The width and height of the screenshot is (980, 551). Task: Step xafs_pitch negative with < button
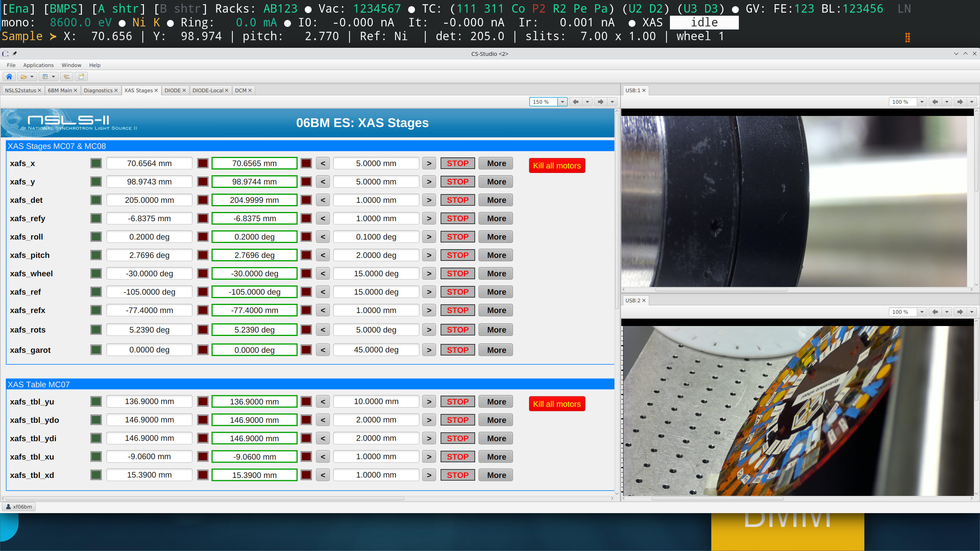click(x=323, y=255)
